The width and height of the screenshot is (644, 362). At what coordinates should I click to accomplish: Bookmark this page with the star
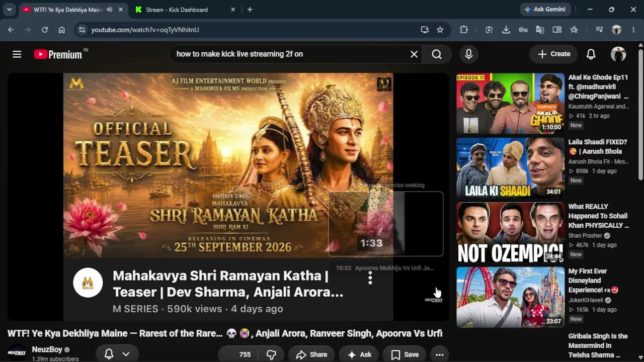point(440,30)
